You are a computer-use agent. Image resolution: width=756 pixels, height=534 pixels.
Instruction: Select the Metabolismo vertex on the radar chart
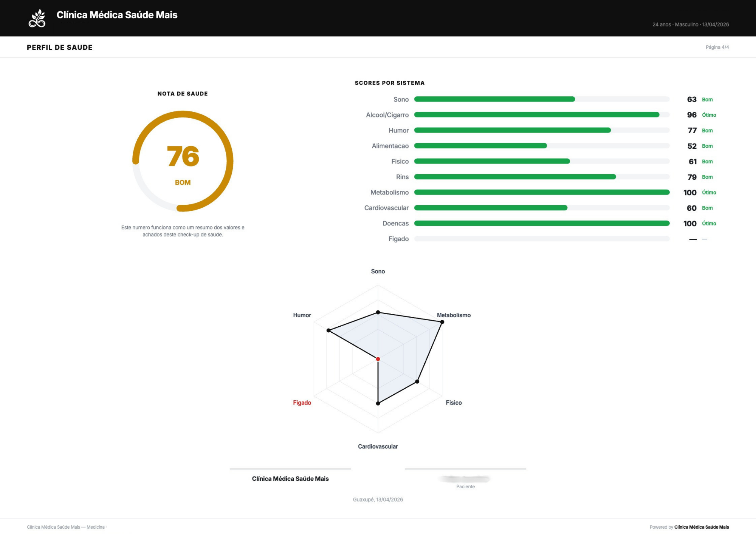click(x=442, y=322)
